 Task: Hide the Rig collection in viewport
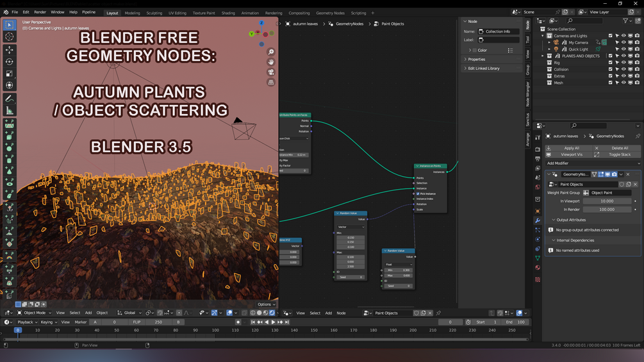(x=623, y=63)
